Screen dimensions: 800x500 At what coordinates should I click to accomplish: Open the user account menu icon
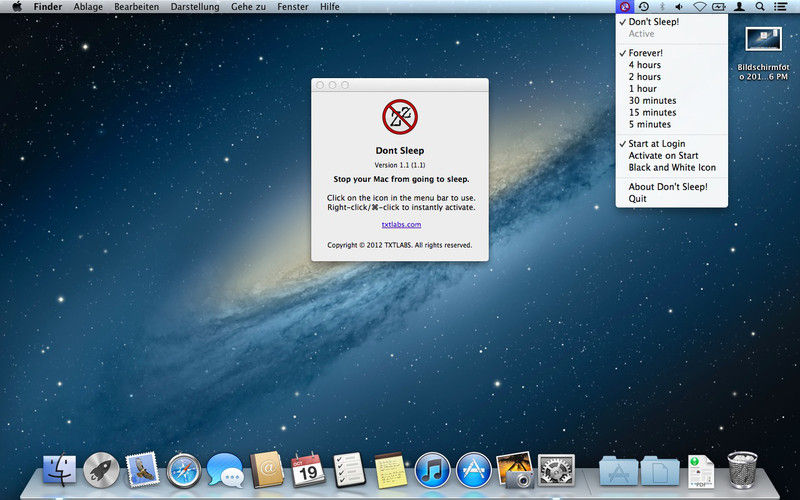739,7
